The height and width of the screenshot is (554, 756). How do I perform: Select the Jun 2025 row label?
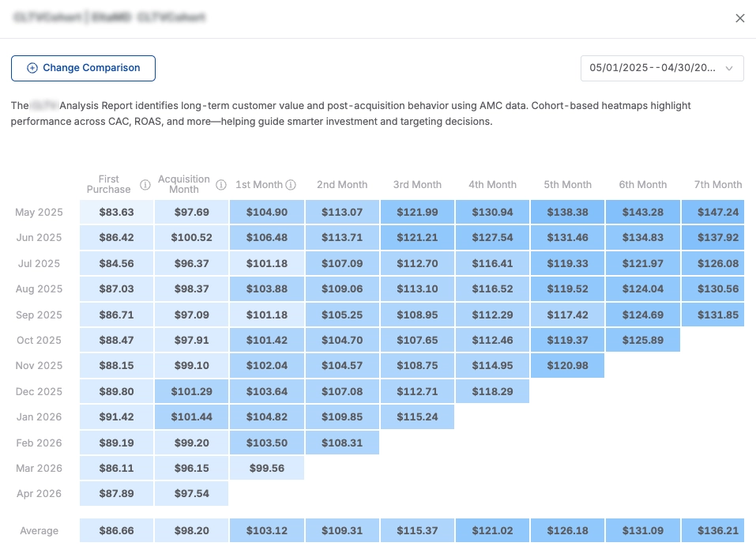pyautogui.click(x=39, y=238)
